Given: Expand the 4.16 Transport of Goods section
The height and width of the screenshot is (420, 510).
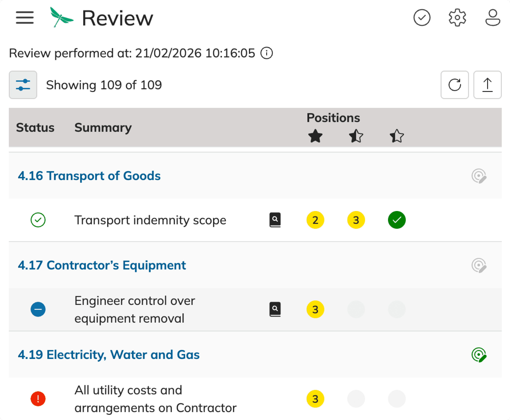Looking at the screenshot, I should point(89,176).
